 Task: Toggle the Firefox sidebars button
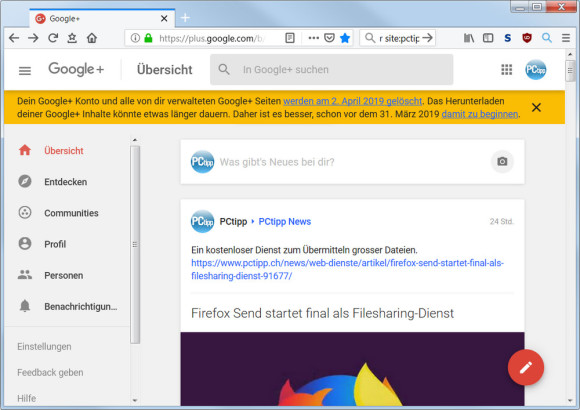pos(488,38)
